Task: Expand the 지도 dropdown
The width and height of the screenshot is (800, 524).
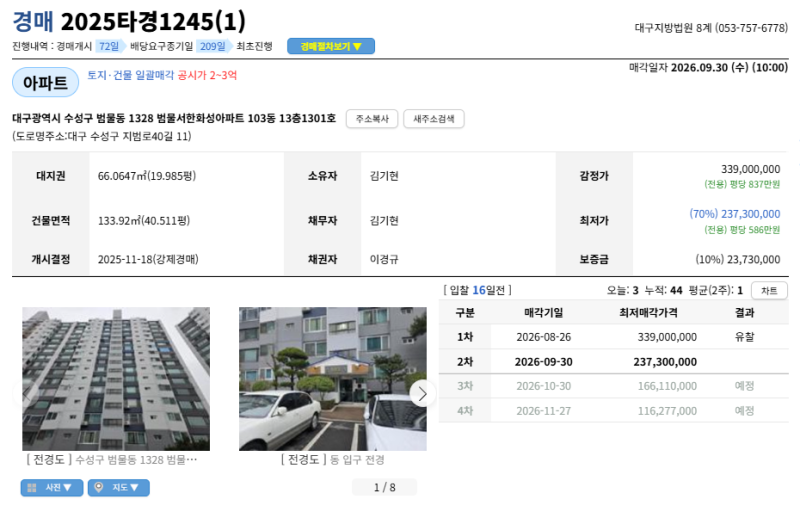Action: point(118,488)
